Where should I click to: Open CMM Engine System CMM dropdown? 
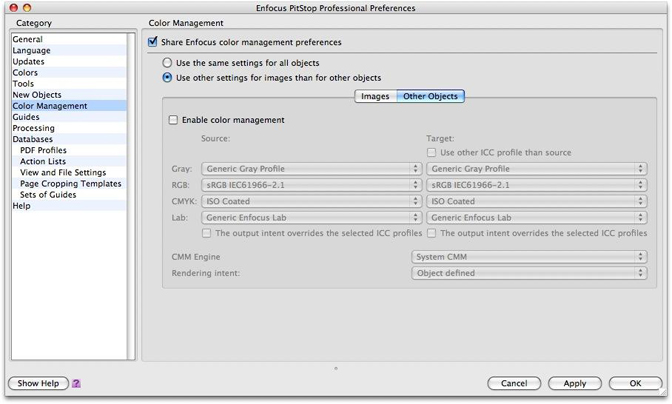click(x=529, y=257)
